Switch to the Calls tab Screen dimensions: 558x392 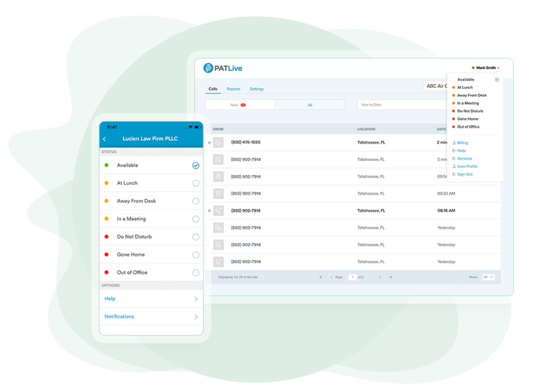(x=213, y=89)
